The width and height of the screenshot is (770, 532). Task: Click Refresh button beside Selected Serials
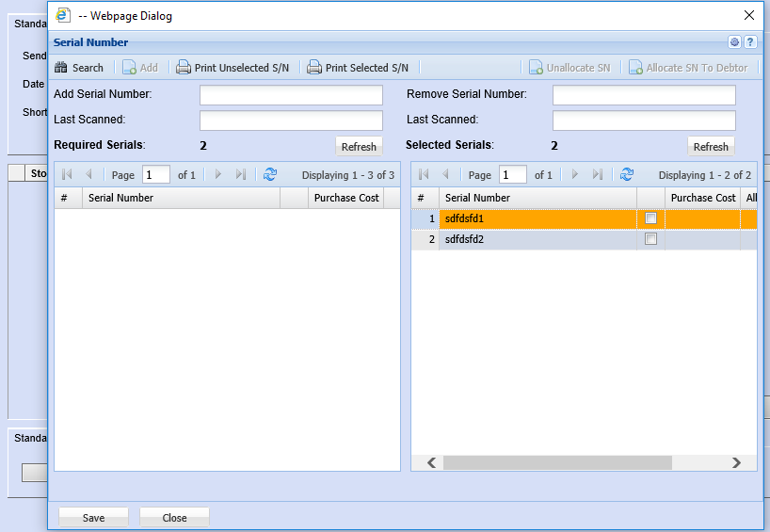click(711, 147)
